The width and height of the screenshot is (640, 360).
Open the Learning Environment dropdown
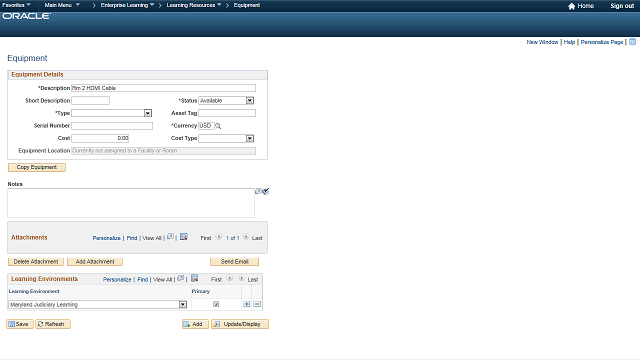coord(98,304)
